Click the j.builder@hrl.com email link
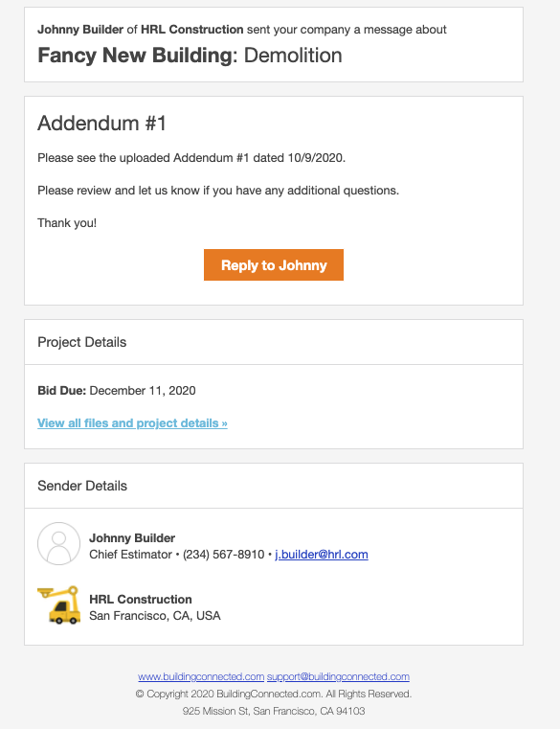This screenshot has height=729, width=560. 322,555
